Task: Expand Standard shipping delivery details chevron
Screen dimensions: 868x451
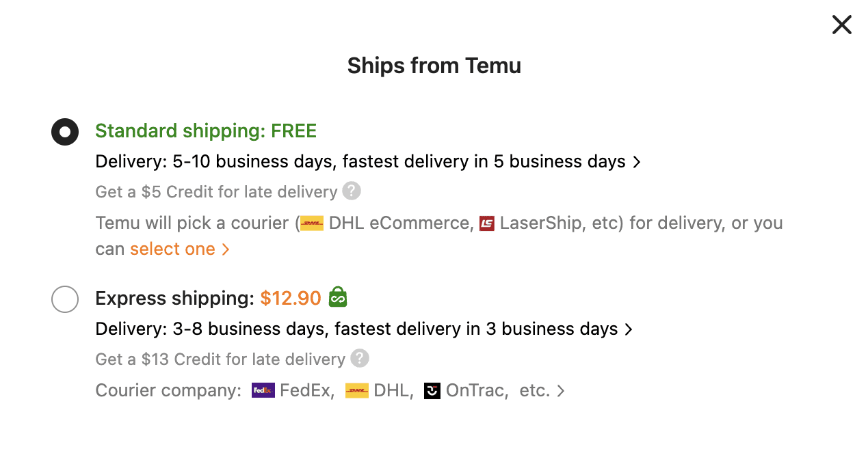Action: [x=637, y=162]
